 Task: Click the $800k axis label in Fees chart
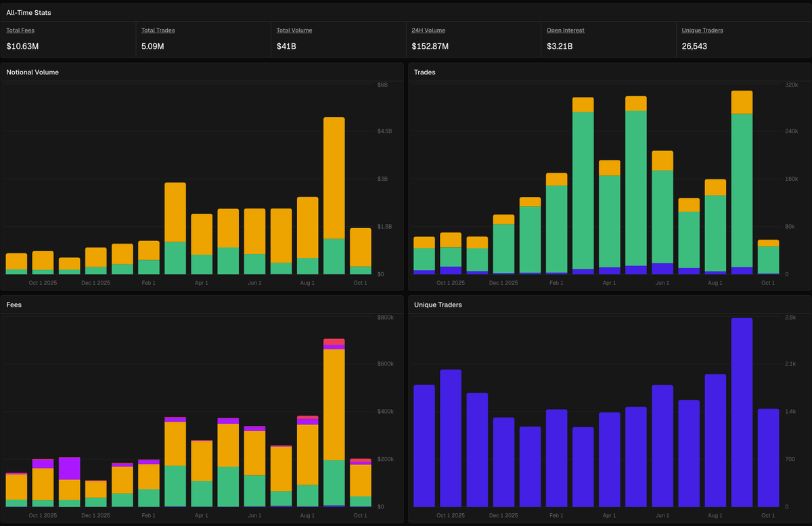(385, 317)
